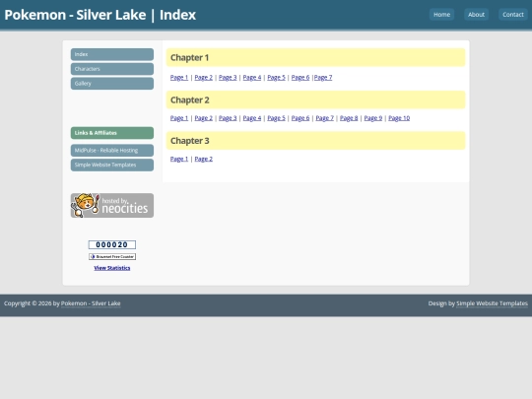Open Chapter 2 Page 2
This screenshot has height=399, width=532.
pos(204,118)
